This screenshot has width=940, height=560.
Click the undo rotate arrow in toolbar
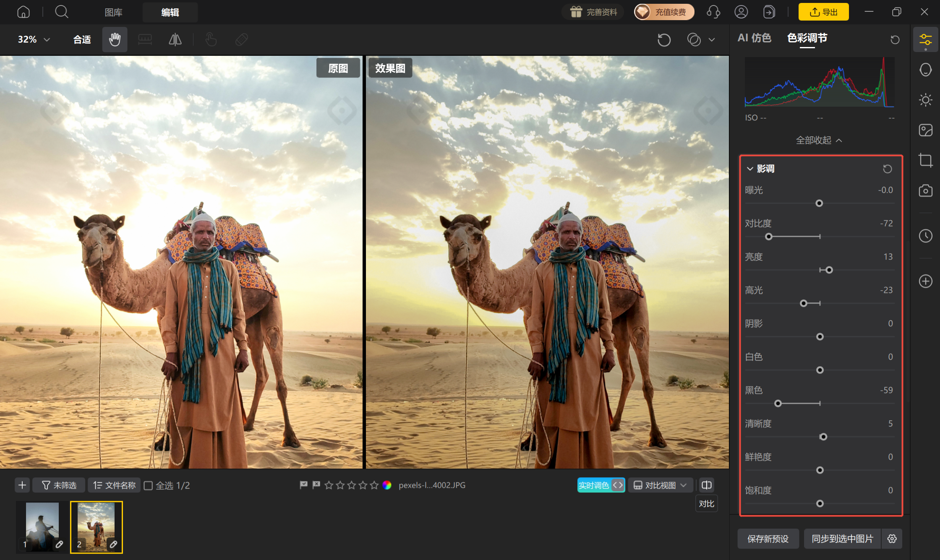[664, 40]
